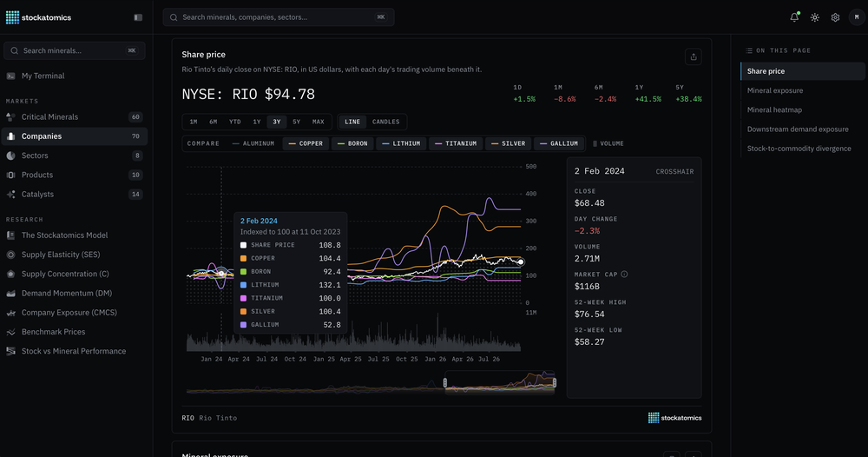
Task: Toggle Aluminum comparison line
Action: (253, 143)
